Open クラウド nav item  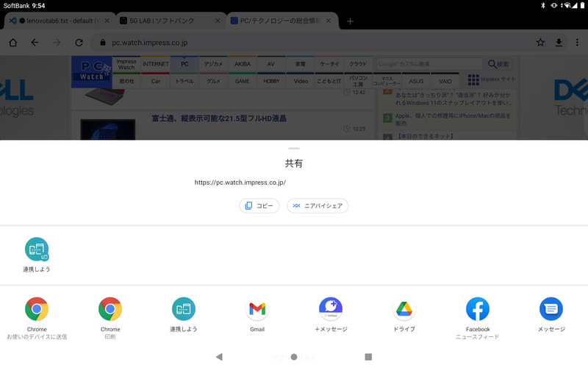coord(358,64)
